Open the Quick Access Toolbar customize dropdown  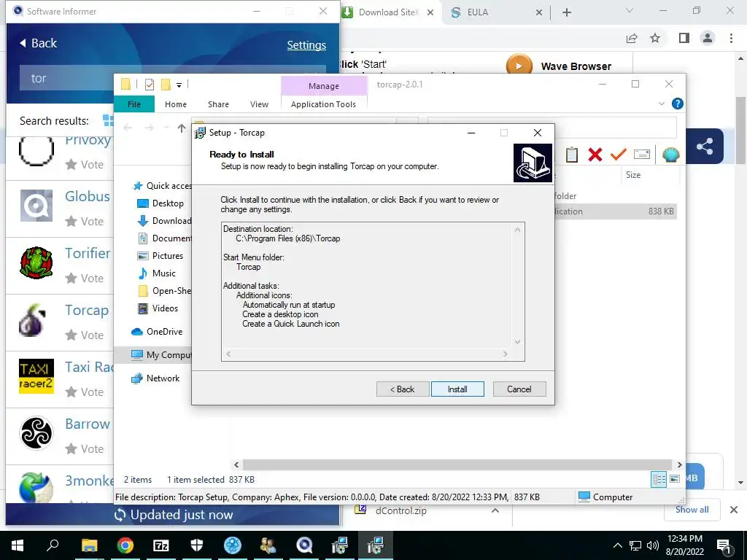179,85
